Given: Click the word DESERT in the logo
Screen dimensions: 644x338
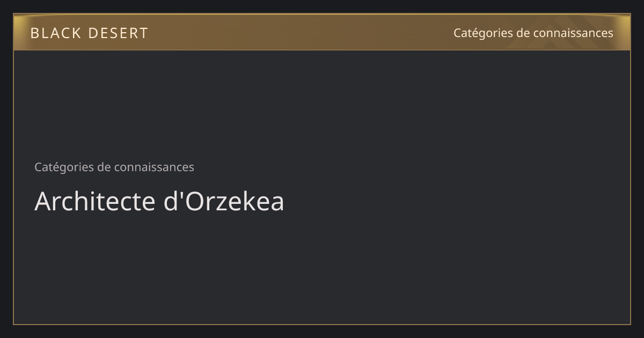Looking at the screenshot, I should [118, 33].
